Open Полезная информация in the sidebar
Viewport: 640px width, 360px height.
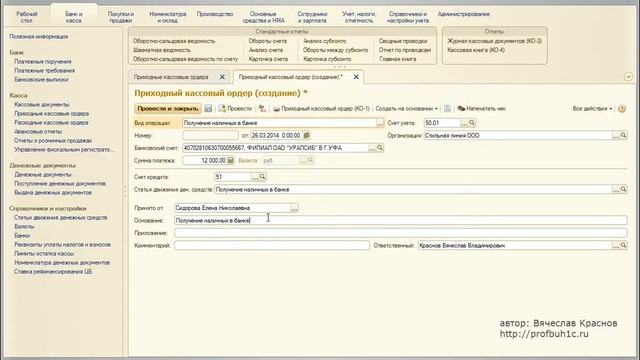(39, 36)
